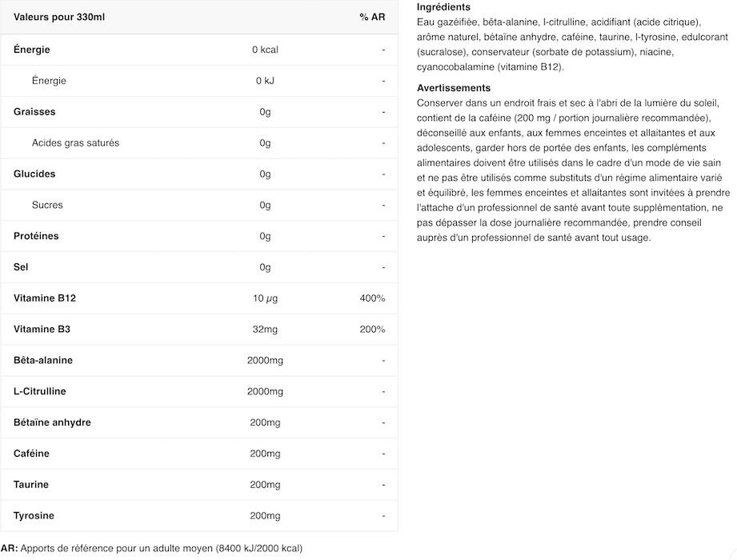This screenshot has width=737, height=560.
Task: Select the Énergie 0 kJ sub-row
Action: [x=199, y=81]
